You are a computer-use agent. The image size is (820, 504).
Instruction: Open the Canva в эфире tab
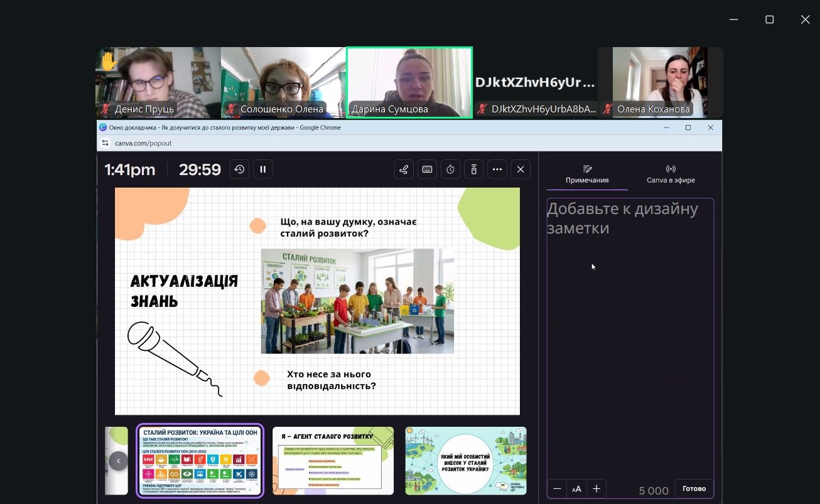671,174
